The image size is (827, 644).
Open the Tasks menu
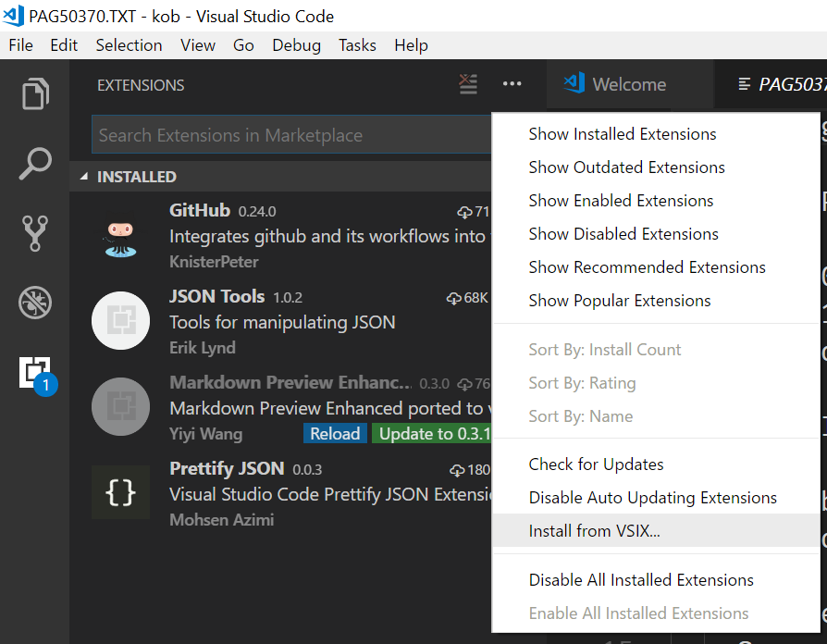[x=357, y=45]
